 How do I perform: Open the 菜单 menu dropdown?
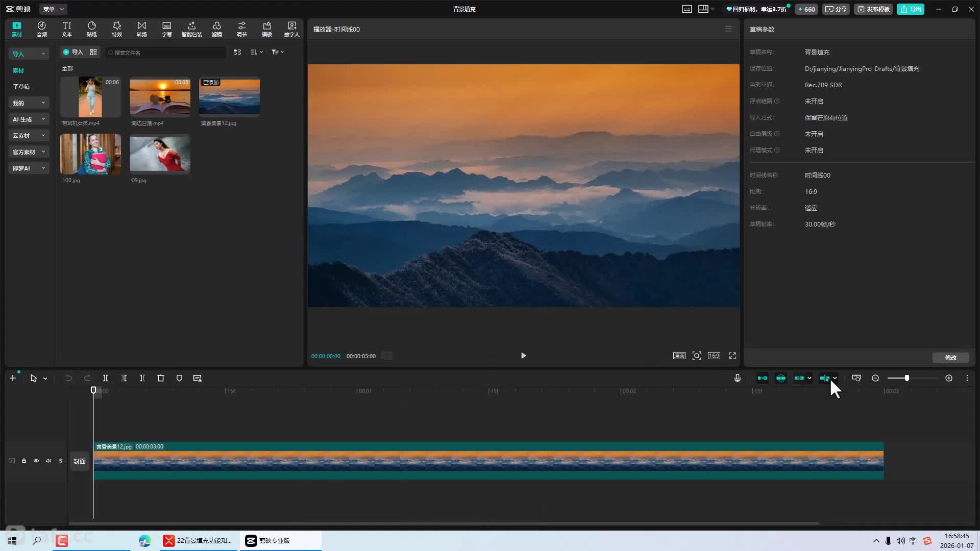(x=53, y=9)
